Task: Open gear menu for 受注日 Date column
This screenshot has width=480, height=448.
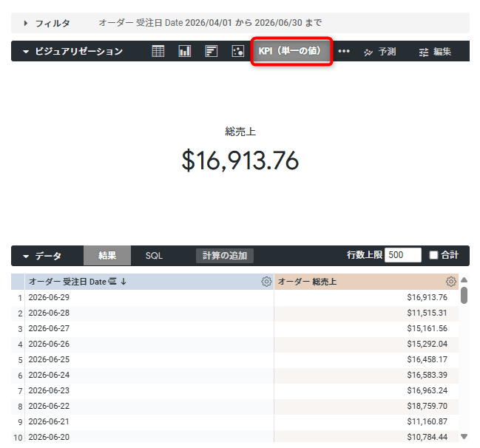Action: tap(266, 281)
